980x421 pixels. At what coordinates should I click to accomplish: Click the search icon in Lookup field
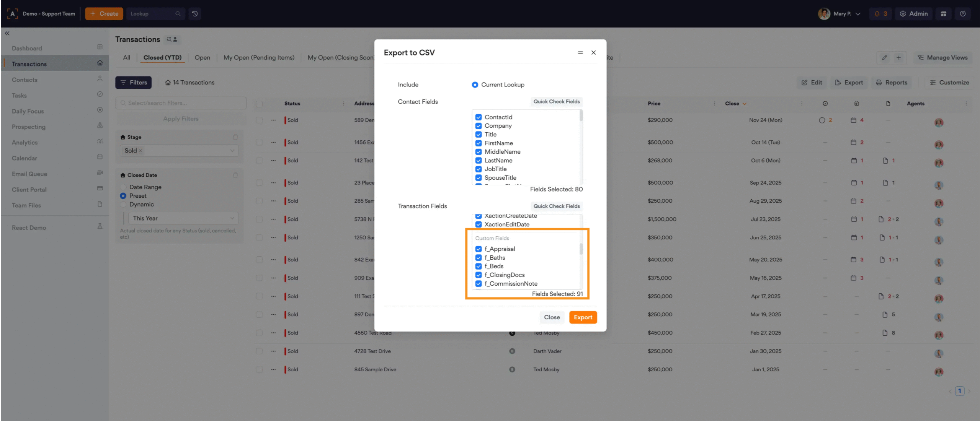[178, 14]
